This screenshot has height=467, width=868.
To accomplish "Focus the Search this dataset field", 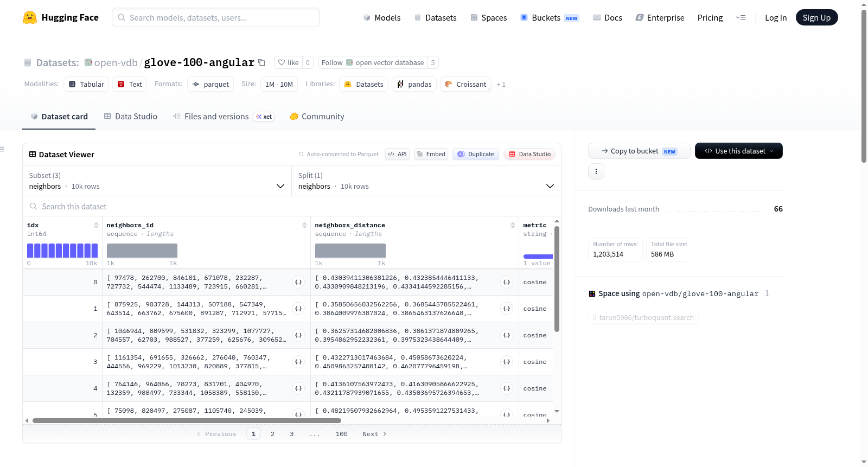I will point(292,207).
